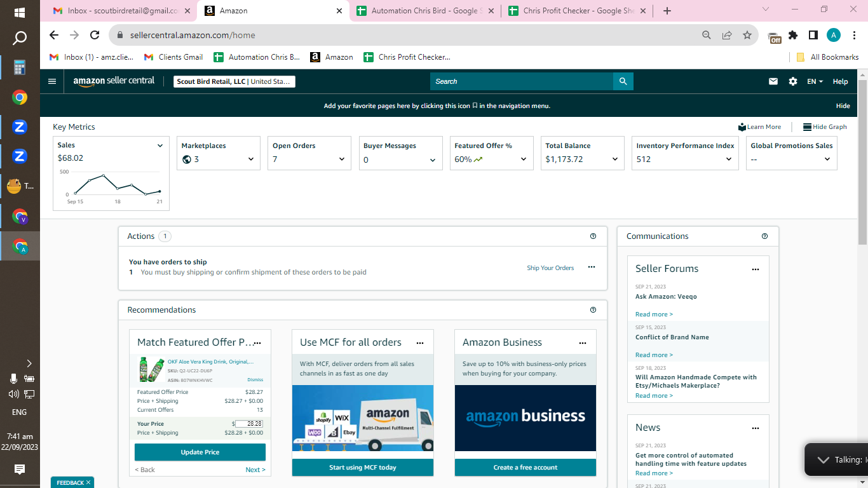Expand the Total Balance dropdown
Viewport: 868px width, 488px height.
point(615,159)
